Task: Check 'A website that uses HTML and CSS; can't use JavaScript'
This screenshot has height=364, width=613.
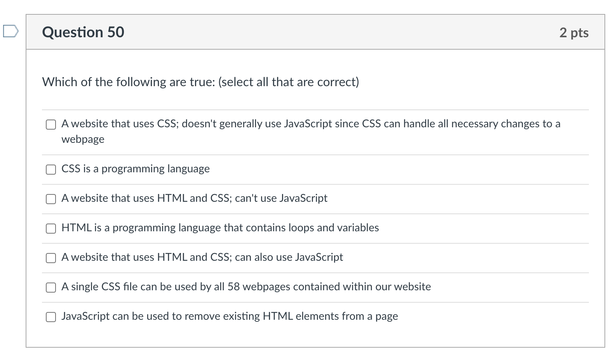Action: point(51,199)
